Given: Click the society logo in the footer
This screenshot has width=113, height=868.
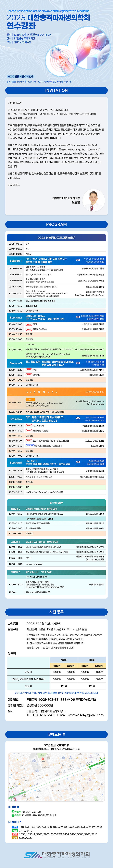Looking at the screenshot, I should 56,855.
